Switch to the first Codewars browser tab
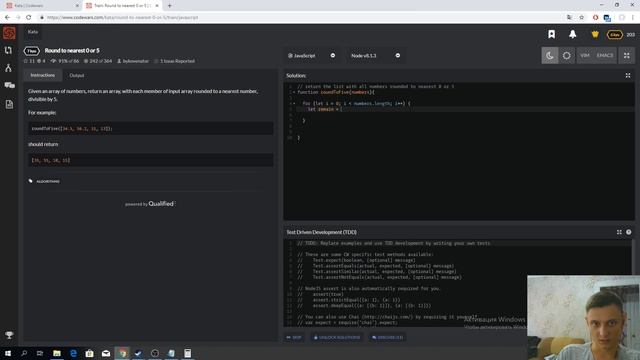 pyautogui.click(x=41, y=6)
